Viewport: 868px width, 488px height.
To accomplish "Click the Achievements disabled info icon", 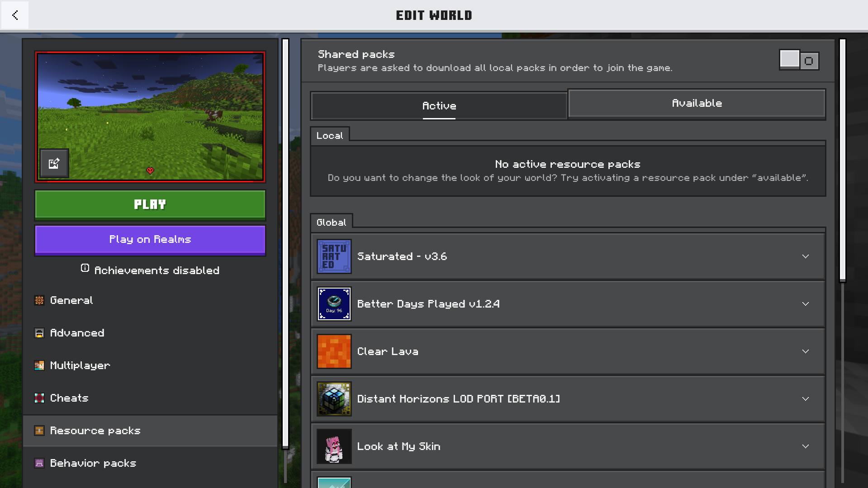I will tap(85, 268).
